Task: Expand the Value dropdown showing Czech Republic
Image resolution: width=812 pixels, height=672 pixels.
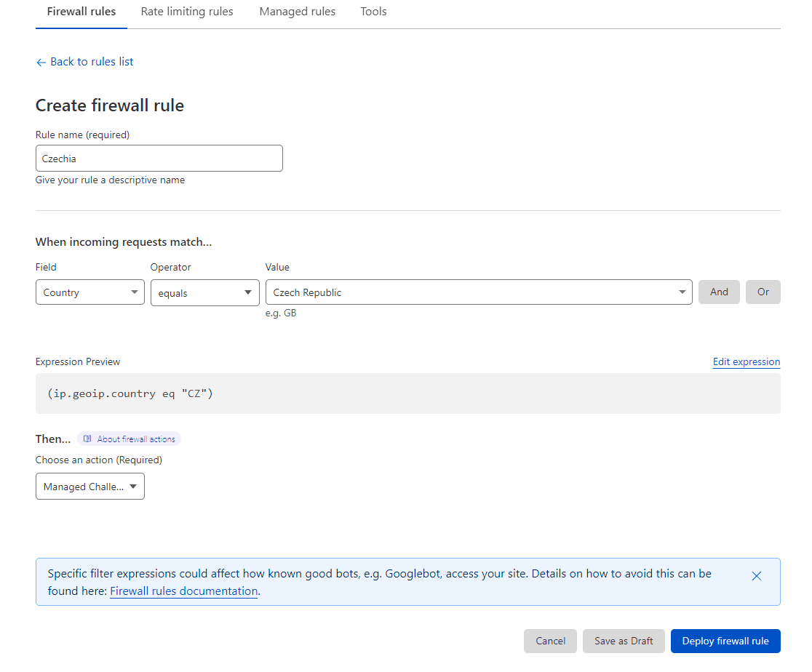Action: (x=478, y=292)
